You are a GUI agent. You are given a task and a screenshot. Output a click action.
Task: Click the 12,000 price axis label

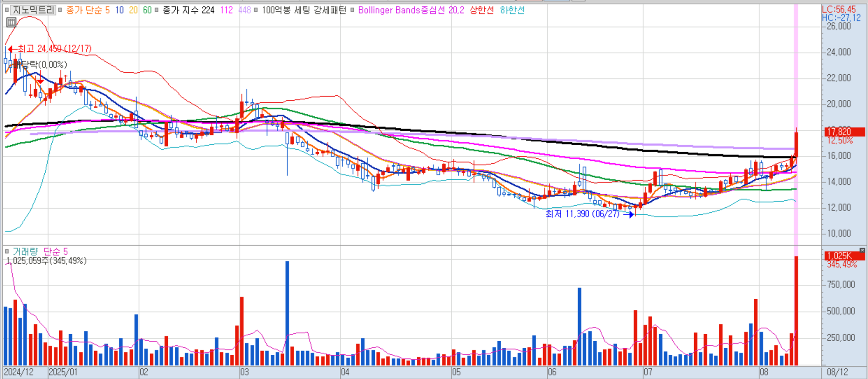[839, 207]
